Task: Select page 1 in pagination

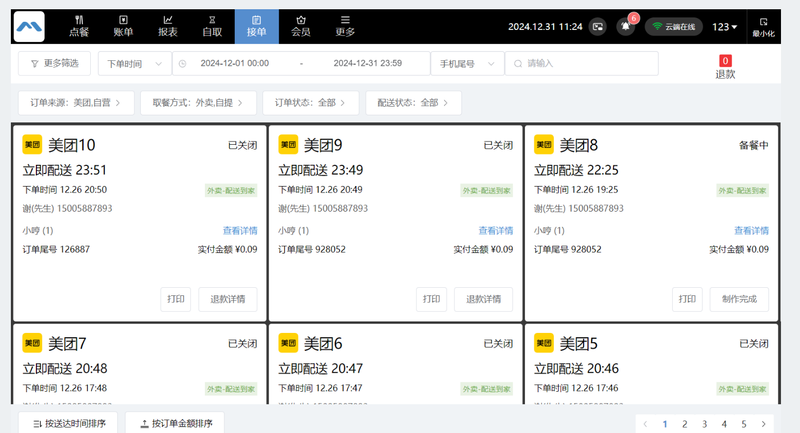Action: (x=665, y=424)
